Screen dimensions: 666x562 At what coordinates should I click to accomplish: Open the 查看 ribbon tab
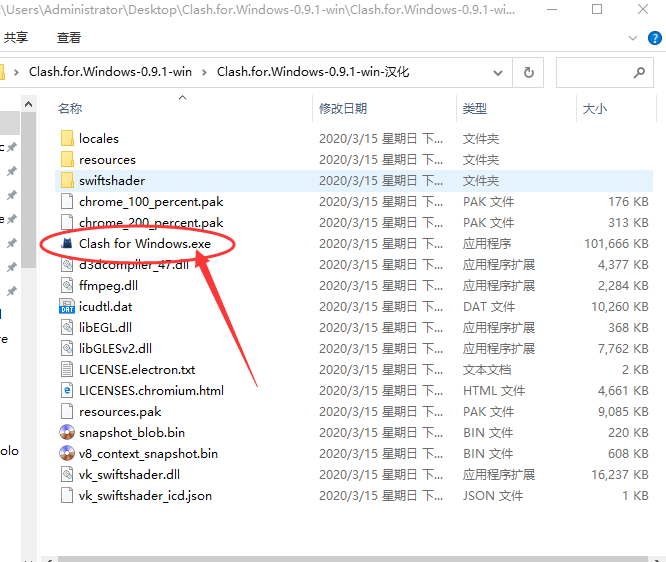69,37
